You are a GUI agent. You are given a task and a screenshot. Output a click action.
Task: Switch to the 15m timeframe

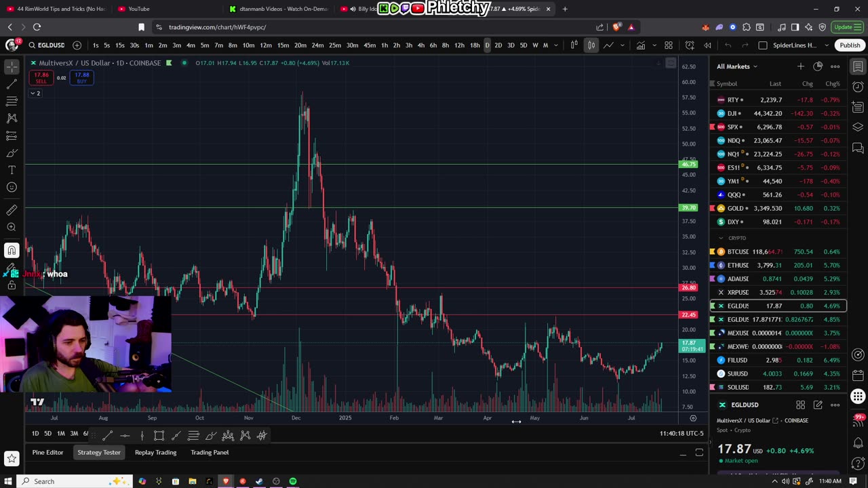283,45
